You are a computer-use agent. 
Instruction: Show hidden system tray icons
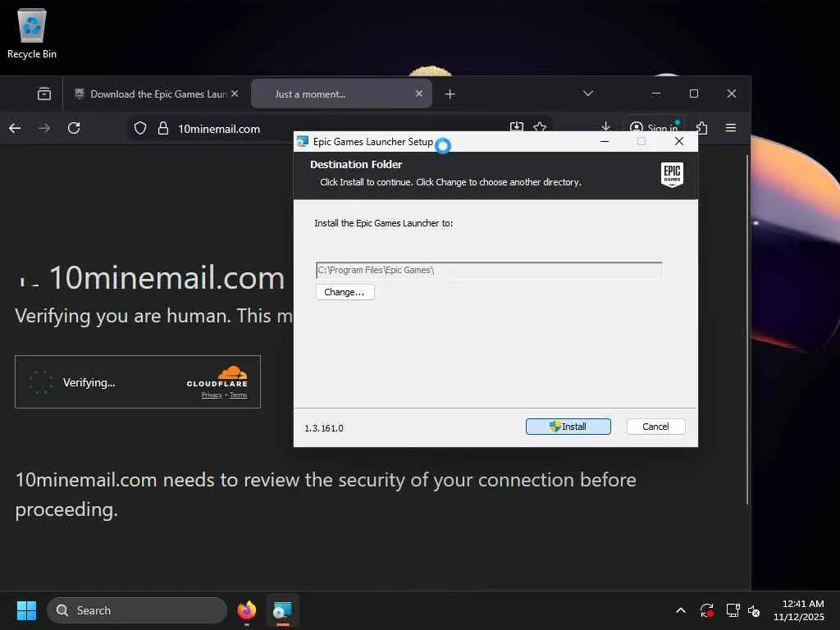[x=680, y=610]
